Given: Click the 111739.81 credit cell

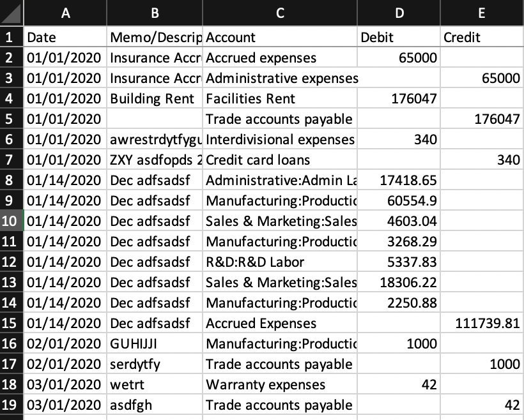Looking at the screenshot, I should click(x=482, y=323).
